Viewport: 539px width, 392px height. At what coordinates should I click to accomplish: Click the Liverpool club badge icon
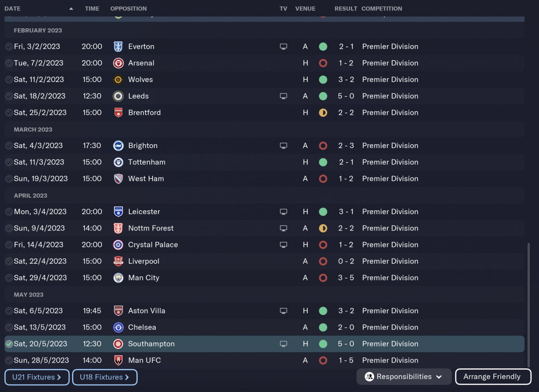tap(118, 261)
